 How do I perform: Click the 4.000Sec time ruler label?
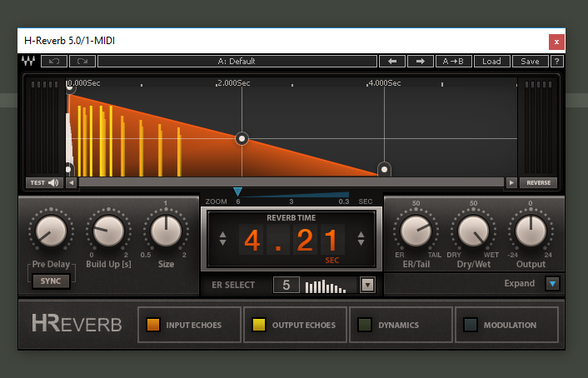click(x=385, y=83)
